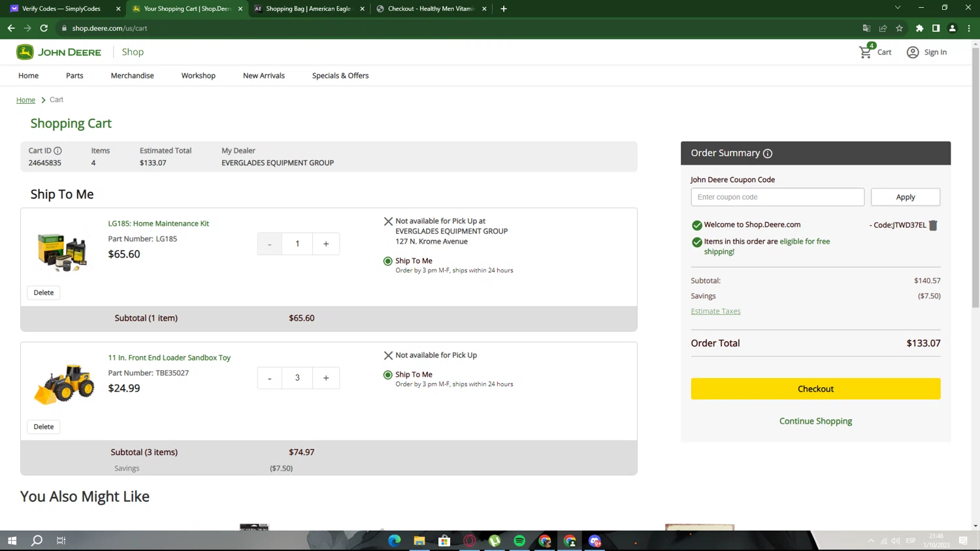Click the share page icon in address bar
Viewport: 980px width, 551px height.
[883, 28]
